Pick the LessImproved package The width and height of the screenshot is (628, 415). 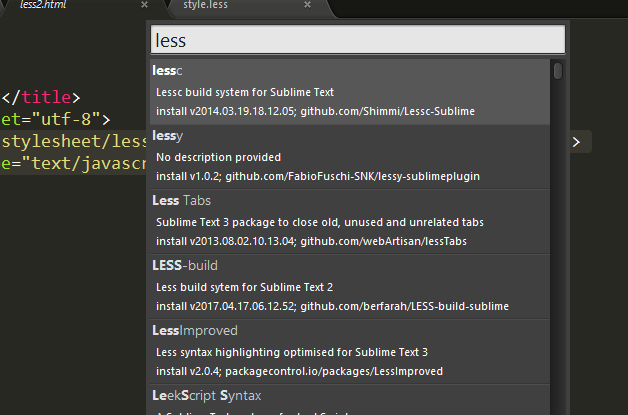(x=350, y=351)
